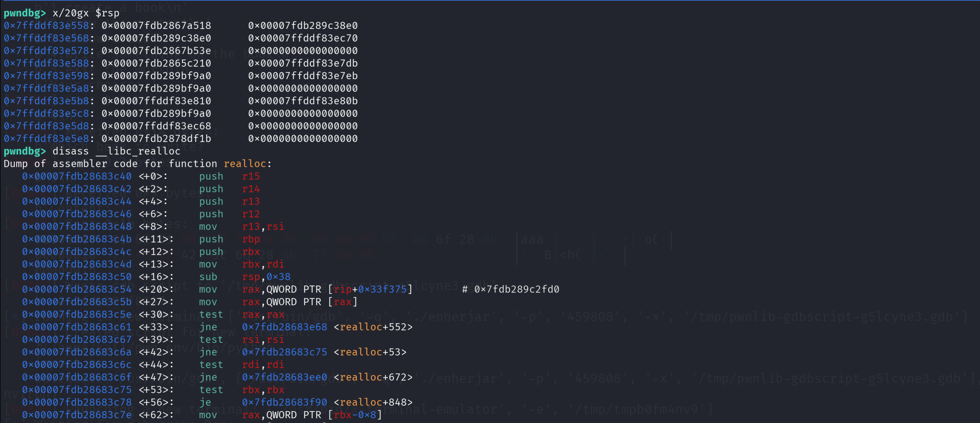The image size is (980, 423).
Task: Click the 'test rbx,rbx' instruction
Action: coord(242,390)
